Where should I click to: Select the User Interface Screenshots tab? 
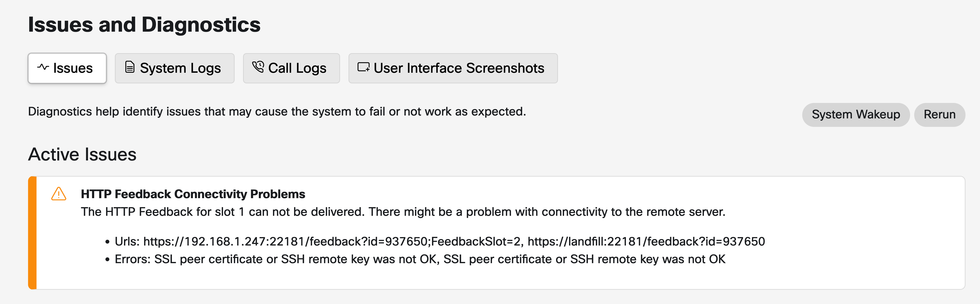453,68
